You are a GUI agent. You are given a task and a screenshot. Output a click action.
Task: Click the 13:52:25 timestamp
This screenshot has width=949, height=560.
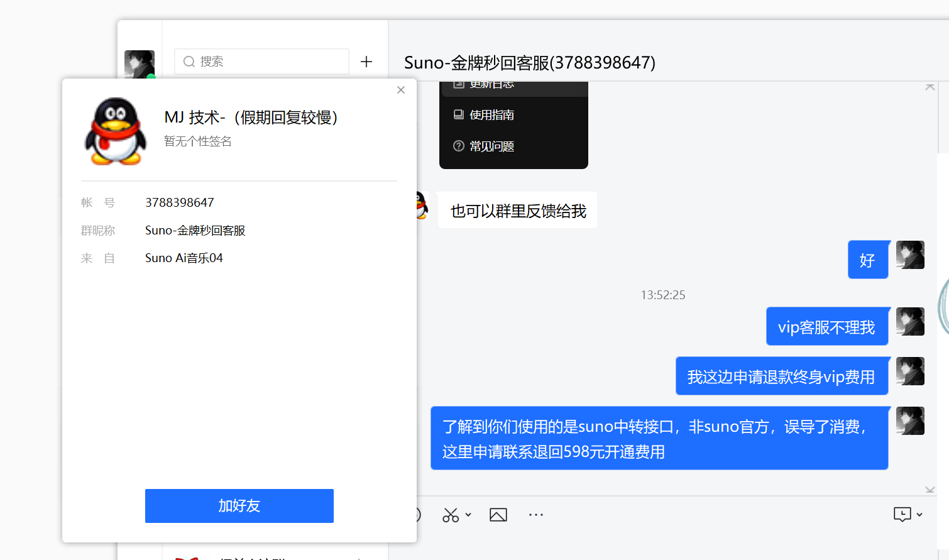663,295
